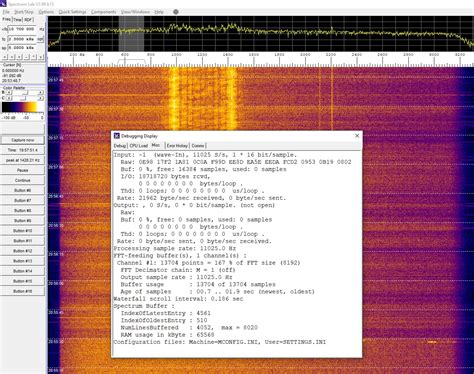The height and width of the screenshot is (374, 474).
Task: Click the opt button beside fc field
Action: point(40,39)
